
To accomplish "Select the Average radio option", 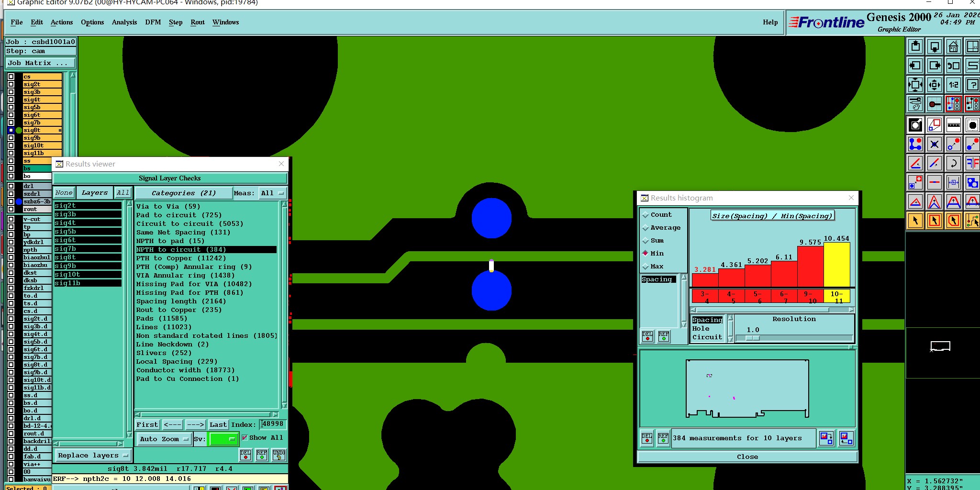I will [x=646, y=228].
